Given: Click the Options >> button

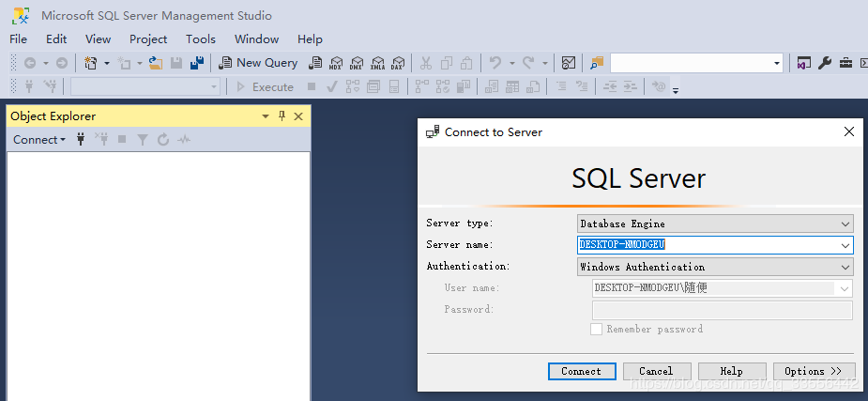Looking at the screenshot, I should [x=814, y=371].
